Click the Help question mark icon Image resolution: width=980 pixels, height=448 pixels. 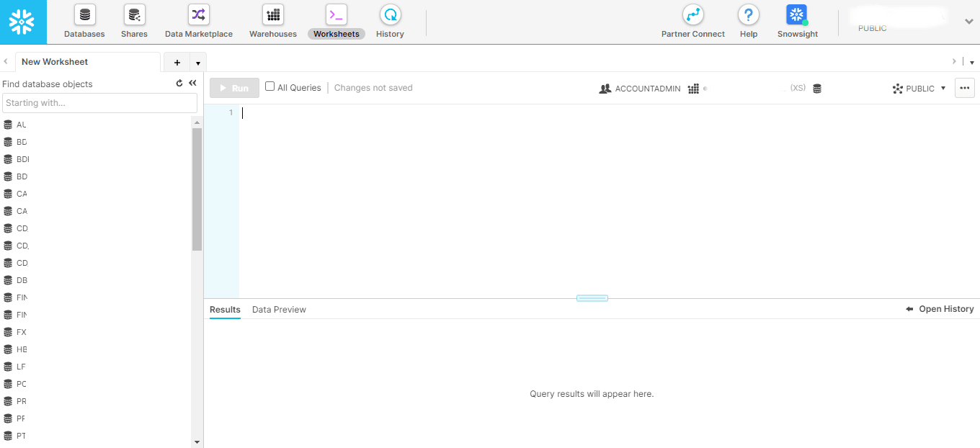(x=749, y=15)
